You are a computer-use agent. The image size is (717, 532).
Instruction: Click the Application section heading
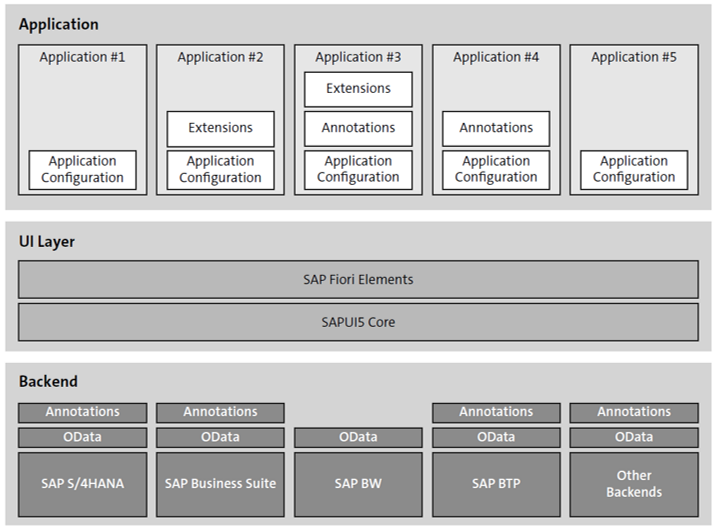[x=59, y=24]
